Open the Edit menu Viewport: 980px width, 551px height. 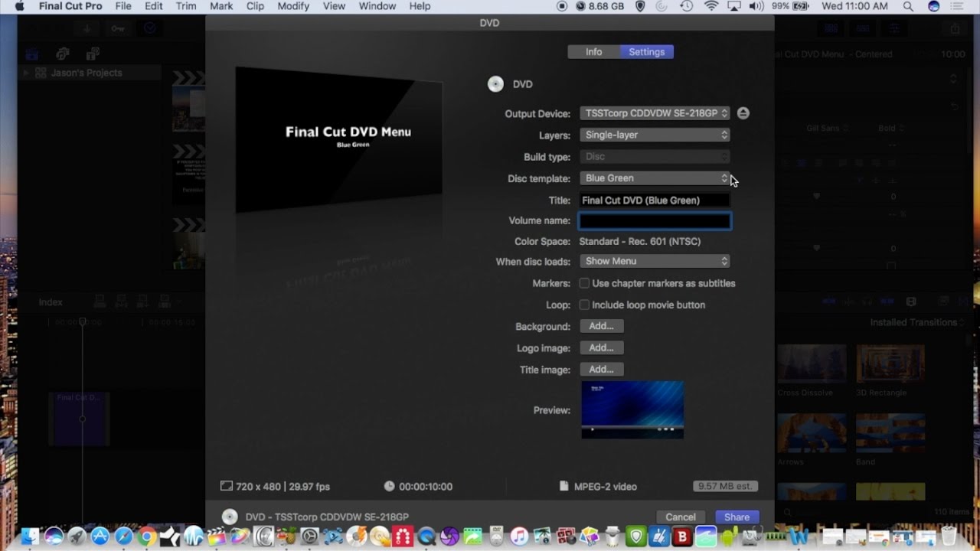click(154, 6)
